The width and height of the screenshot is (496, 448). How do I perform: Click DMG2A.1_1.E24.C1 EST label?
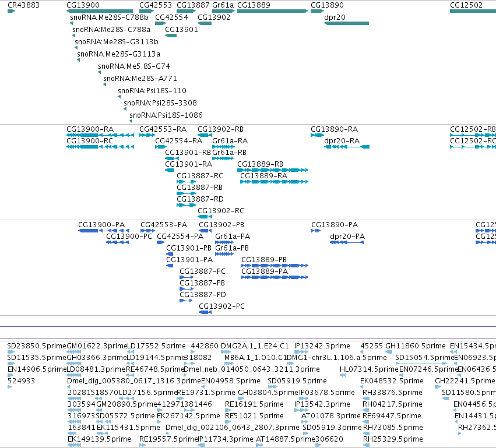click(255, 346)
